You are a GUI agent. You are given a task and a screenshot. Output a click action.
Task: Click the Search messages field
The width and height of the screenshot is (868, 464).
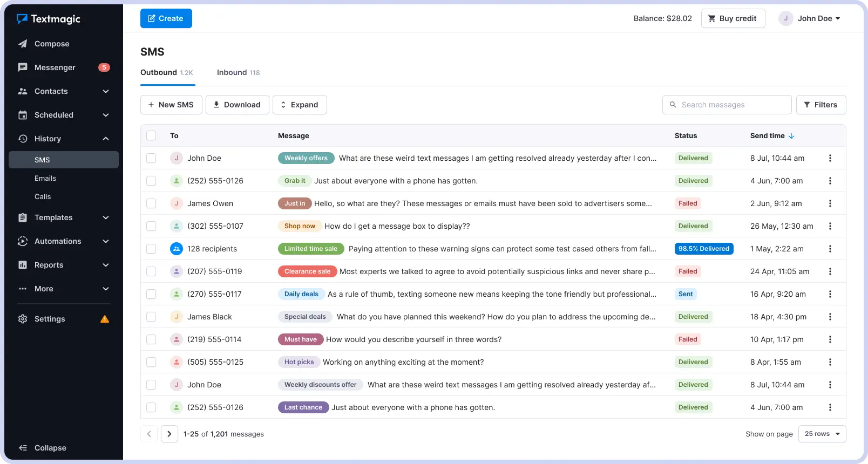click(727, 105)
